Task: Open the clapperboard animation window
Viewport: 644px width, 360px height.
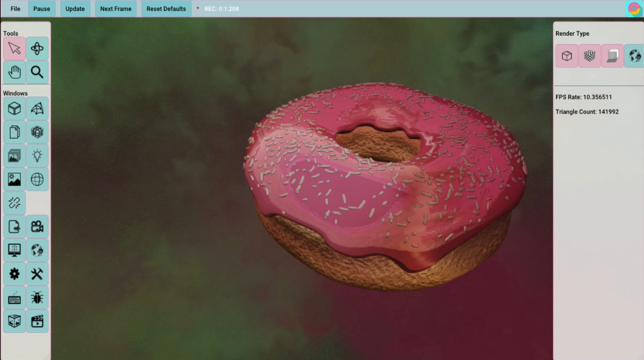Action: tap(38, 321)
